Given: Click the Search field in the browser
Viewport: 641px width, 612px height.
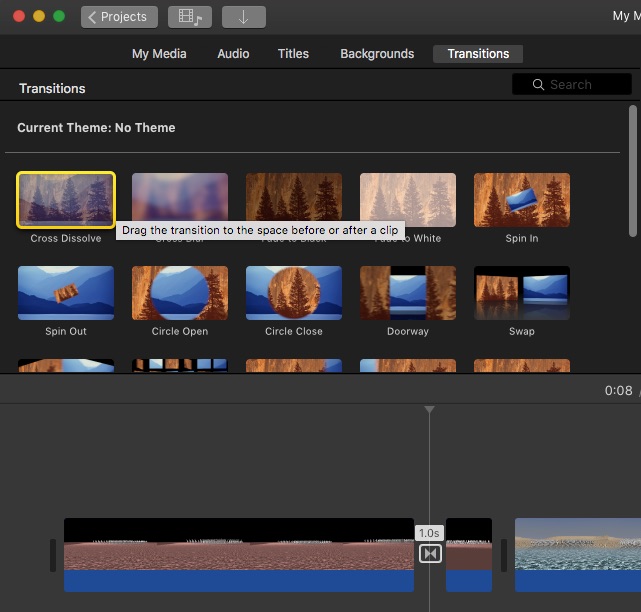Looking at the screenshot, I should tap(572, 84).
